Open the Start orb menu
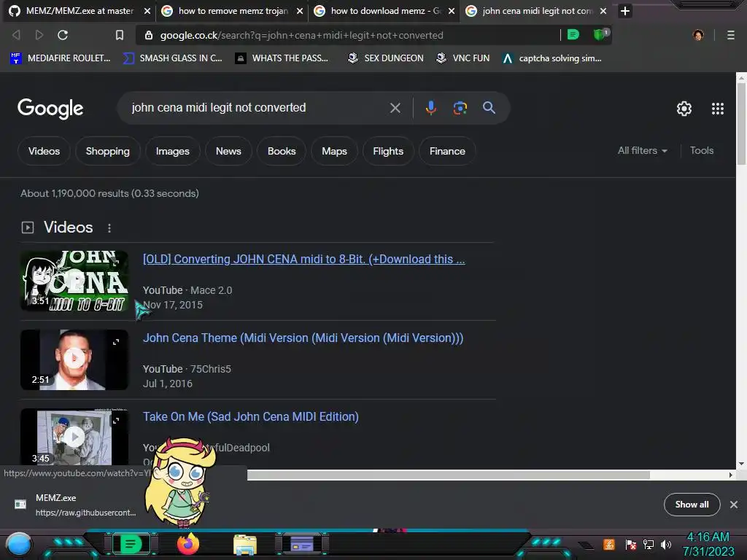The width and height of the screenshot is (747, 560). pyautogui.click(x=19, y=545)
